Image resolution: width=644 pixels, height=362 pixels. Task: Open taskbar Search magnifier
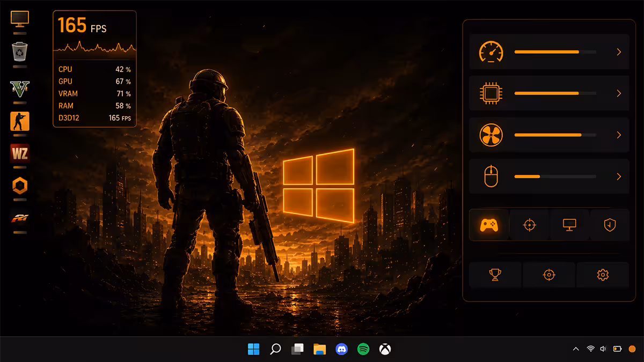275,349
